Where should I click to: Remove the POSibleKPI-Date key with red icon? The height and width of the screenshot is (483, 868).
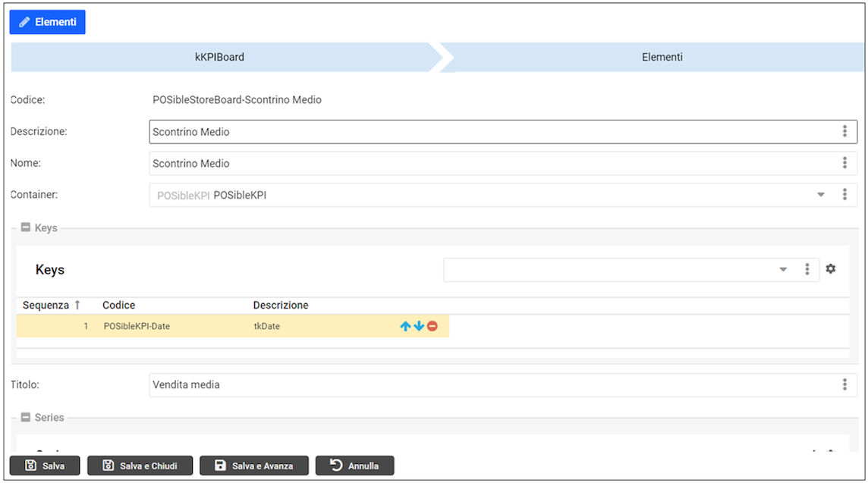[432, 326]
